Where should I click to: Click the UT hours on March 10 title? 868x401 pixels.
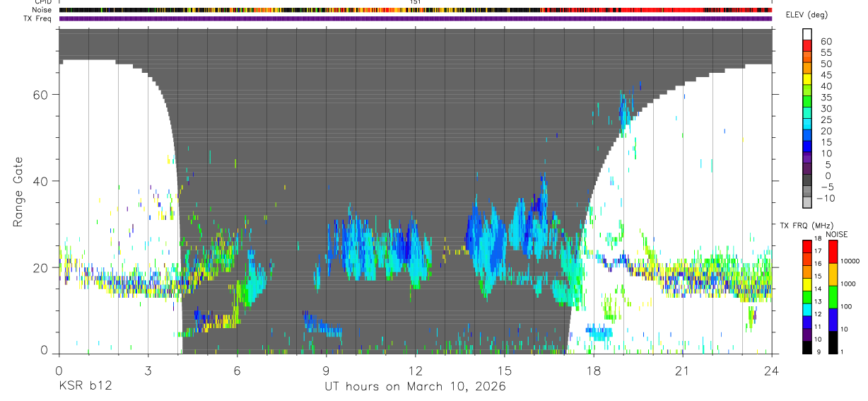click(415, 387)
